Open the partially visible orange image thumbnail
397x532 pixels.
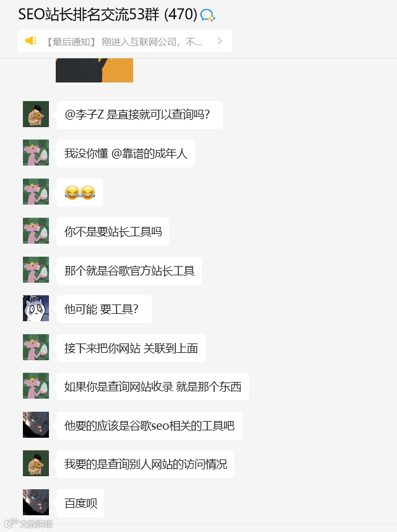[x=94, y=70]
